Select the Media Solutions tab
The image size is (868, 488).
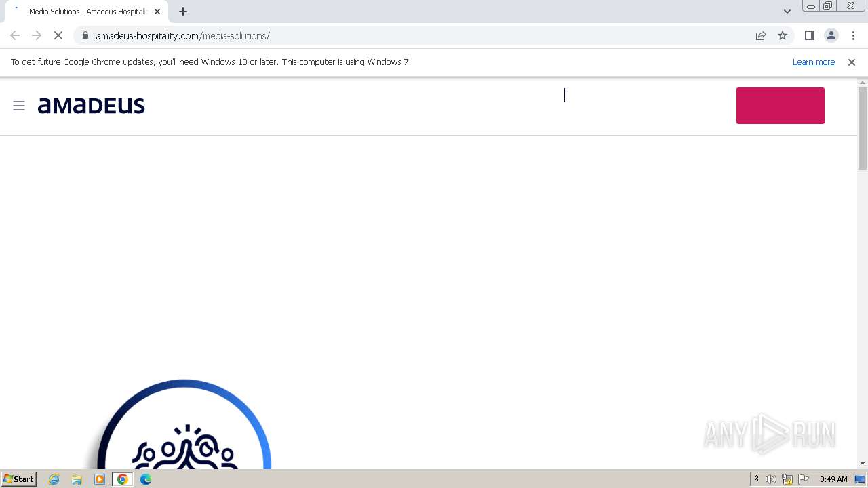coord(87,12)
